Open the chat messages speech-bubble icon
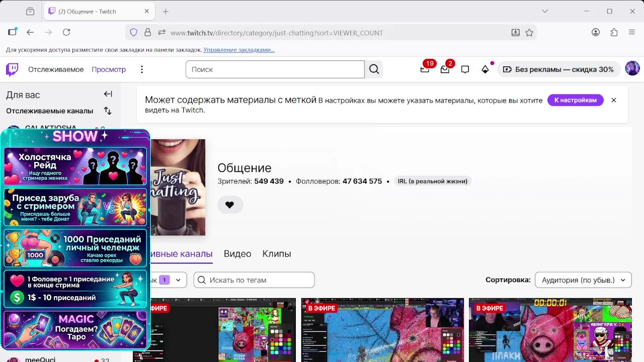Viewport: 644px width, 362px height. tap(465, 69)
